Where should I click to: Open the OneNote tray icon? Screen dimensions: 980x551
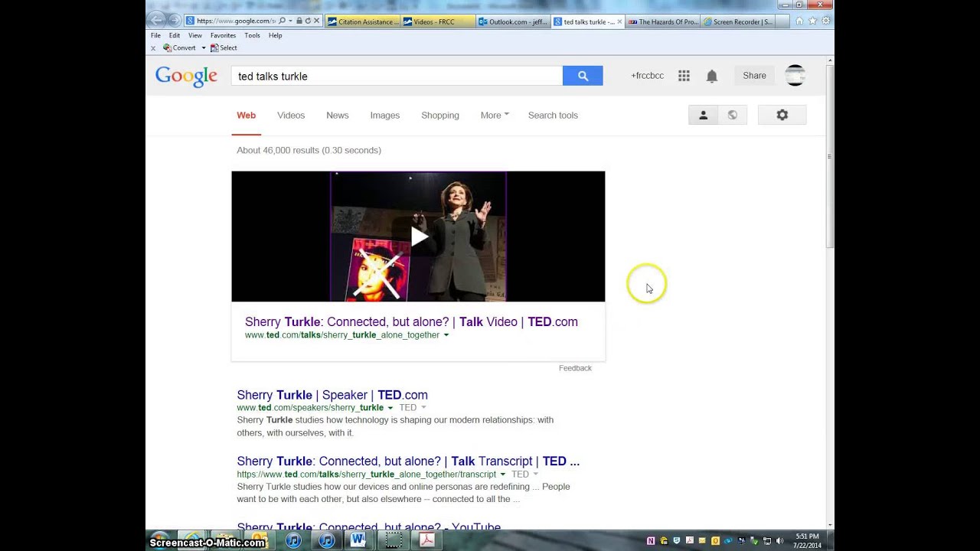pyautogui.click(x=651, y=541)
